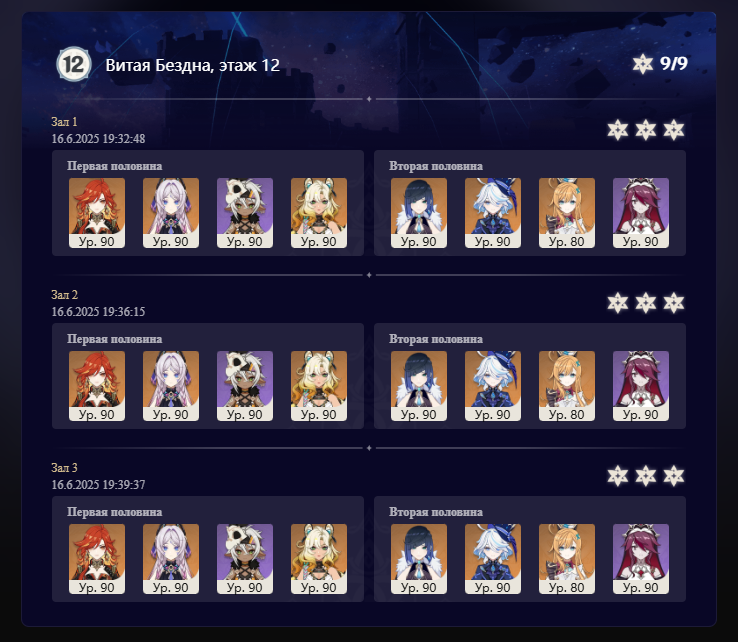Select lavender-haired character in Зал 1 first half
738x642 pixels.
click(x=171, y=213)
